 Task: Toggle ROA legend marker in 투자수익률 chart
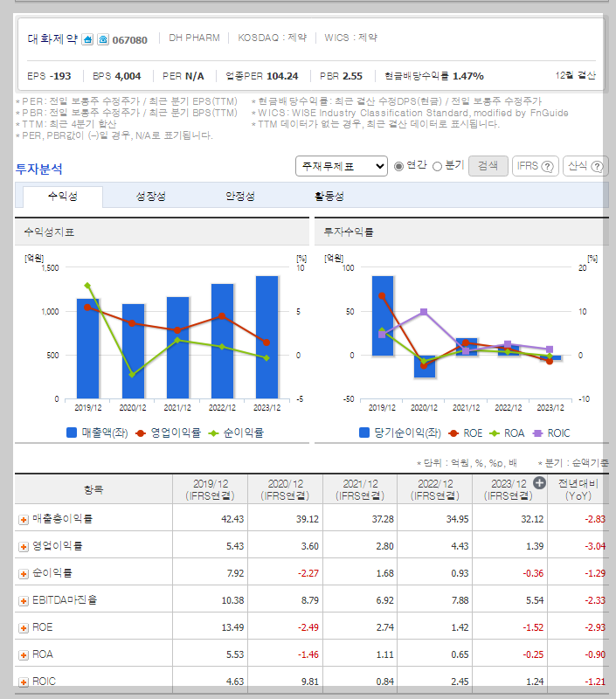click(x=495, y=433)
